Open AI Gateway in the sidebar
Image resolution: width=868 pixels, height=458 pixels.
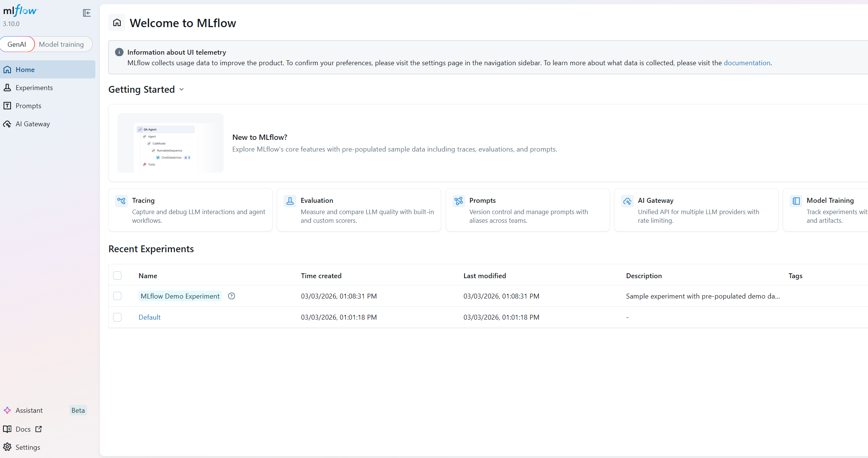coord(48,124)
